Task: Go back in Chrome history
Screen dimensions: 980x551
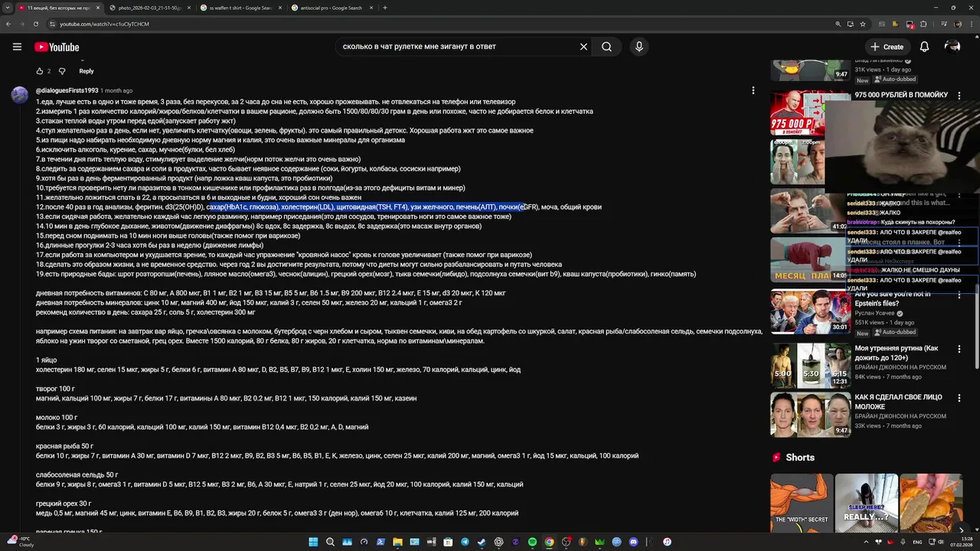Action: point(8,24)
